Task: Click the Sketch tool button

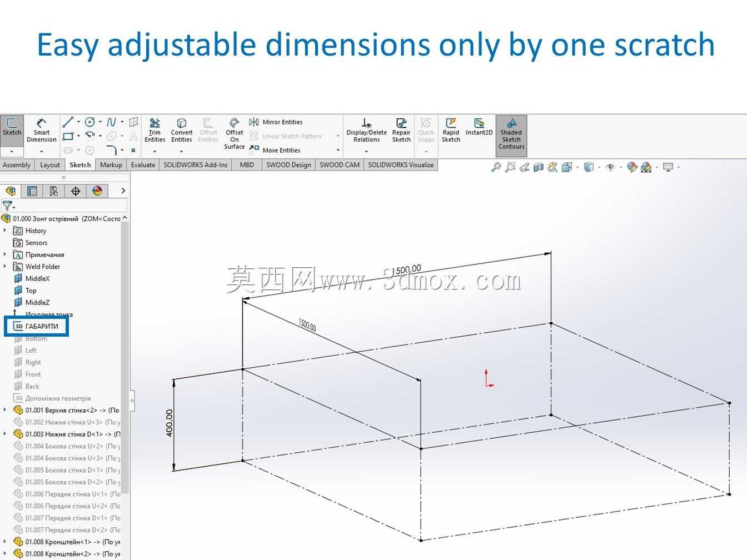Action: (x=12, y=127)
